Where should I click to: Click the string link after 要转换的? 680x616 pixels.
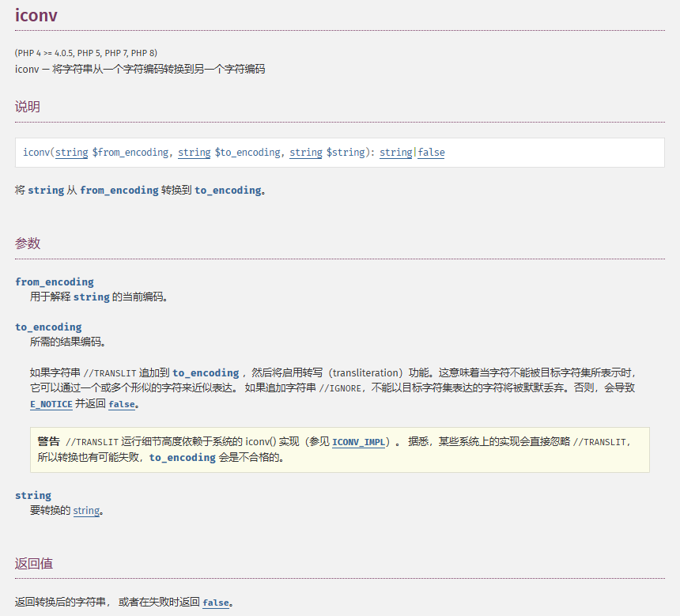[x=86, y=511]
